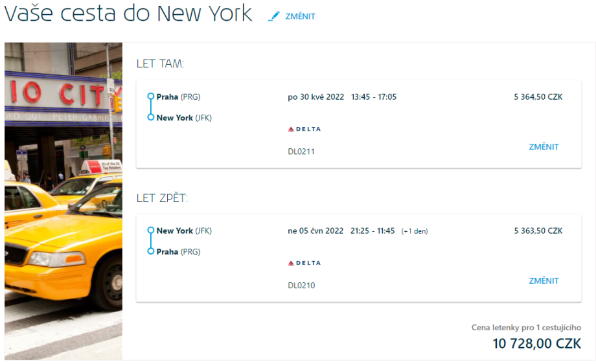Open the New York taxi photo
Viewport: 596px width, 364px height.
pyautogui.click(x=63, y=201)
